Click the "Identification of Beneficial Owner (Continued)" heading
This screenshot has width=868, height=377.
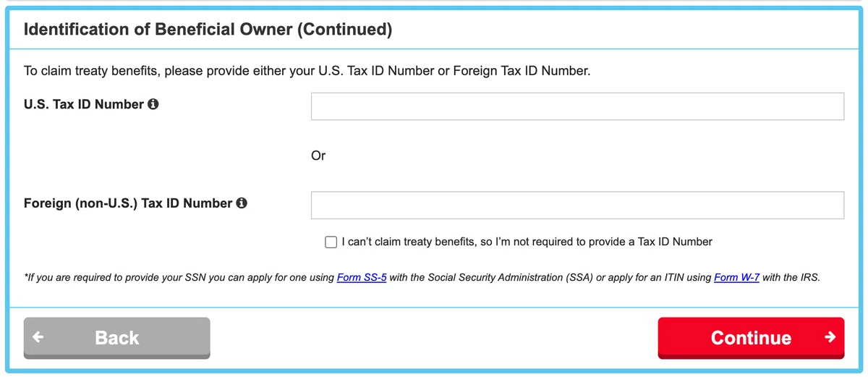(208, 30)
